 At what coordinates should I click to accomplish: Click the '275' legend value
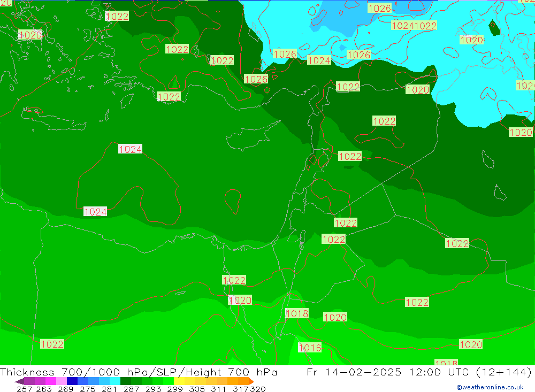[x=87, y=389]
